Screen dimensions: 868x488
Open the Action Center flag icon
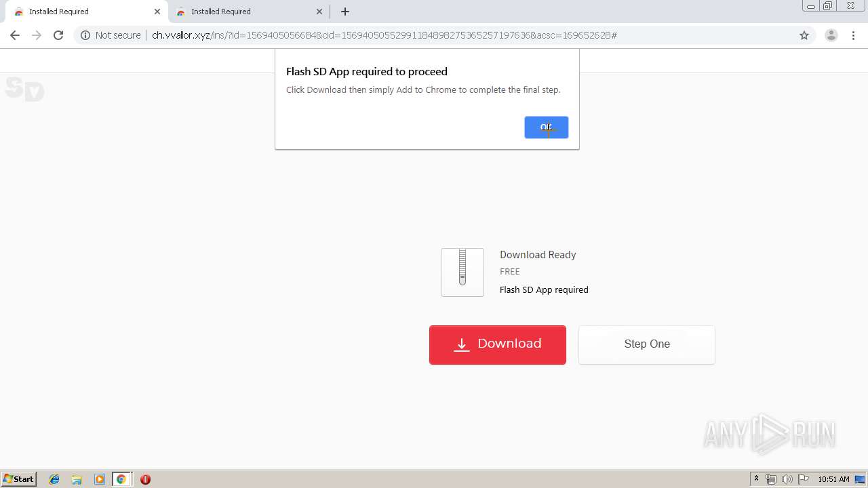tap(804, 479)
